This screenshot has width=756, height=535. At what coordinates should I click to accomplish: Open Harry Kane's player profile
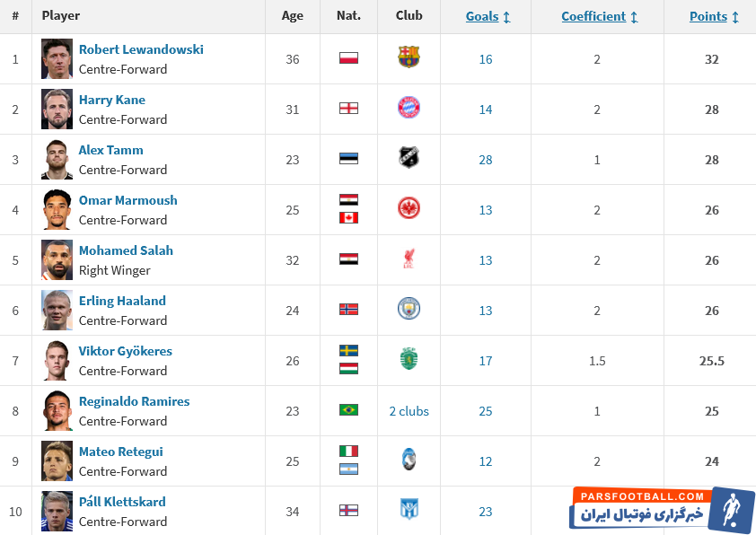pos(112,100)
